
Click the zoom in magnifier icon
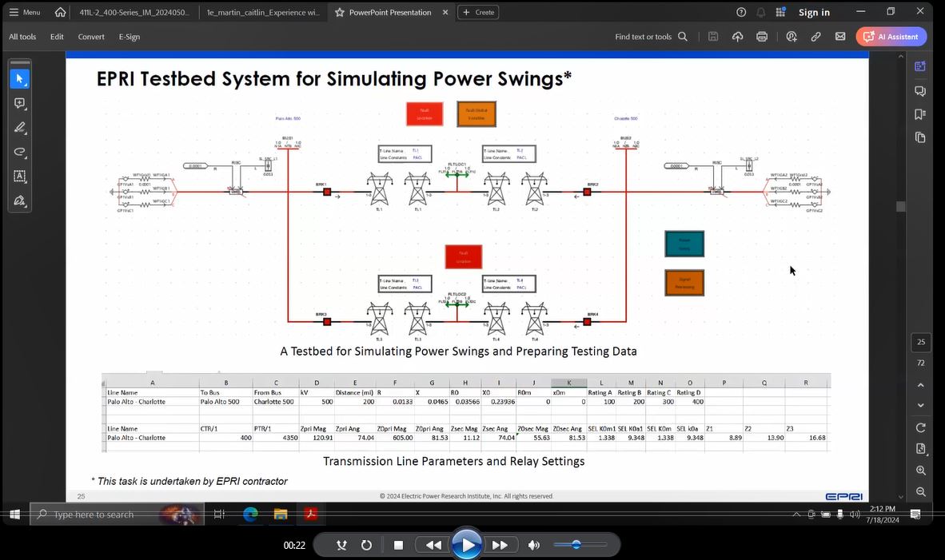(921, 471)
